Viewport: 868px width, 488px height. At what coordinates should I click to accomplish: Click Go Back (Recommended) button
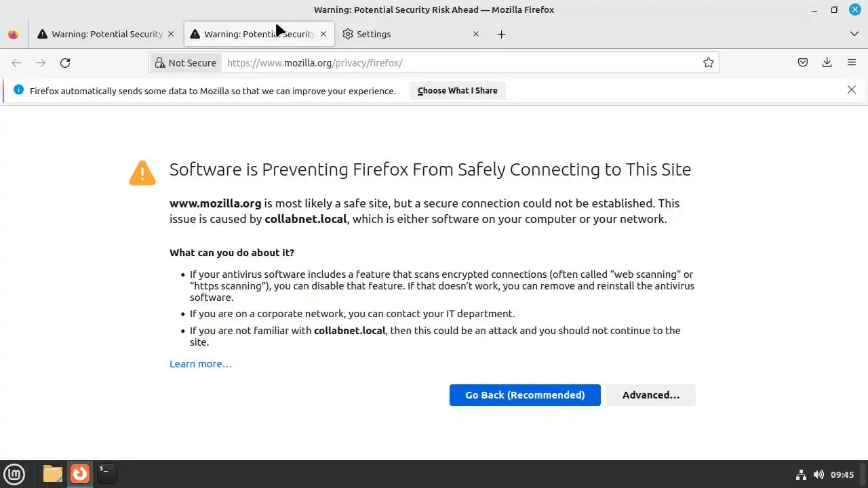[x=525, y=395]
